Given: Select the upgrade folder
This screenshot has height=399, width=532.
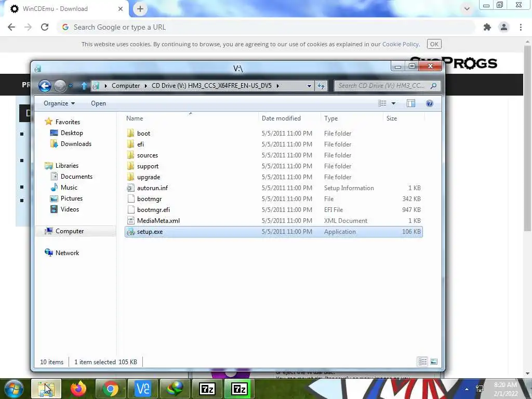Looking at the screenshot, I should pos(273,177).
